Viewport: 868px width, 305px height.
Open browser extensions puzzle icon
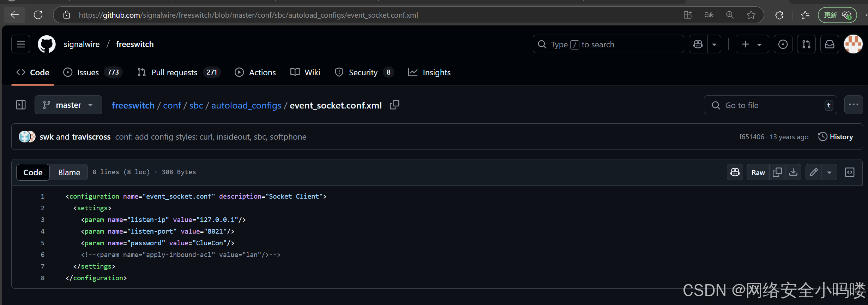(779, 15)
